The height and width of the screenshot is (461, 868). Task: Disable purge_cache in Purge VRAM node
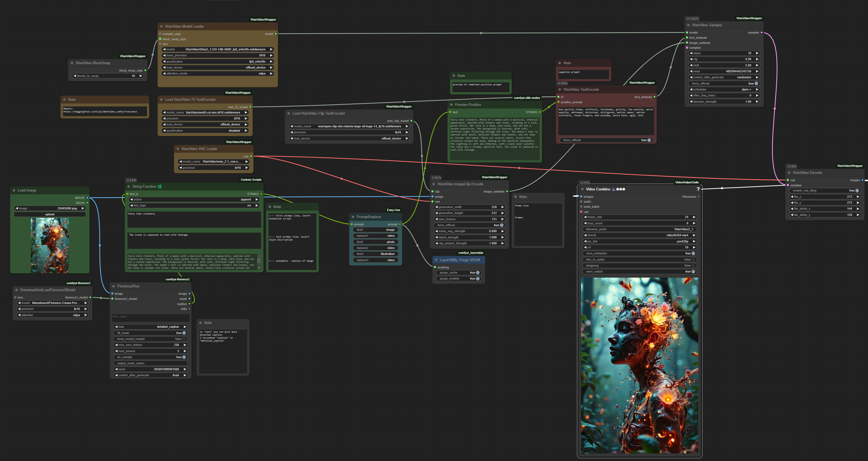[x=477, y=273]
